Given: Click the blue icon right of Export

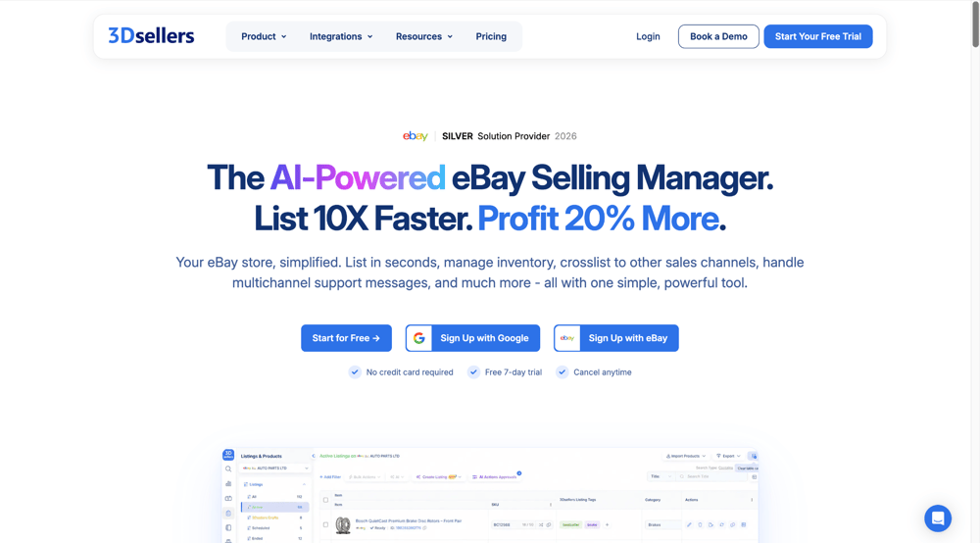Looking at the screenshot, I should coord(754,456).
